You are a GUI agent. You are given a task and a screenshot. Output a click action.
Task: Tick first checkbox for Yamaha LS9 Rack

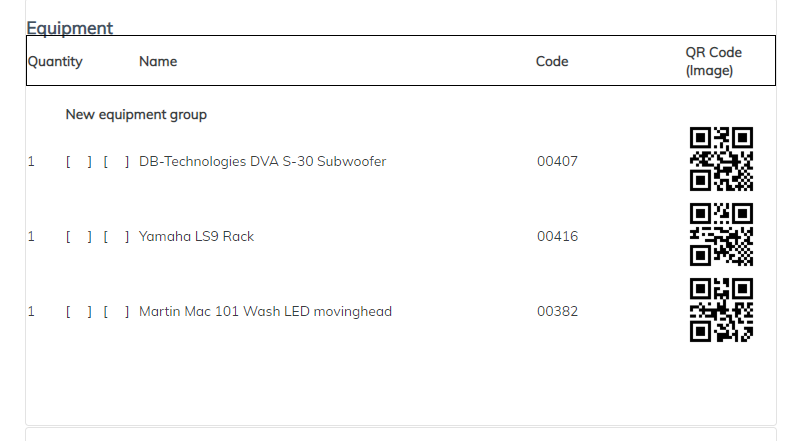coord(79,237)
